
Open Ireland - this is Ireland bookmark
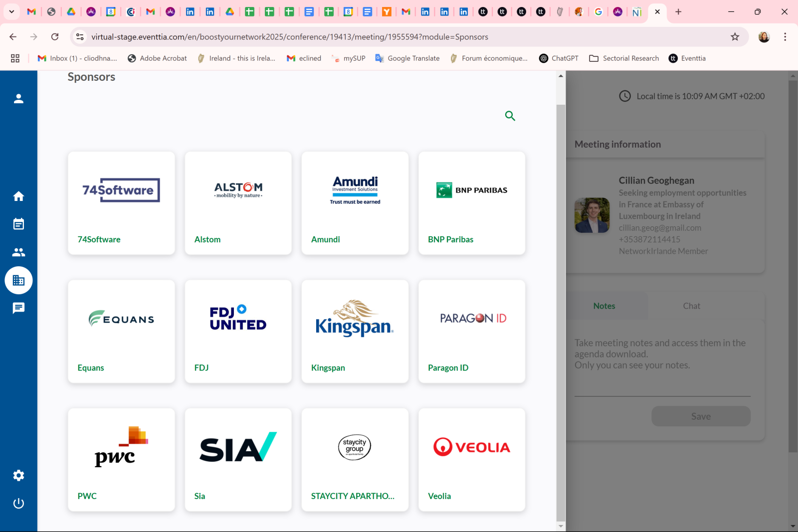click(236, 58)
